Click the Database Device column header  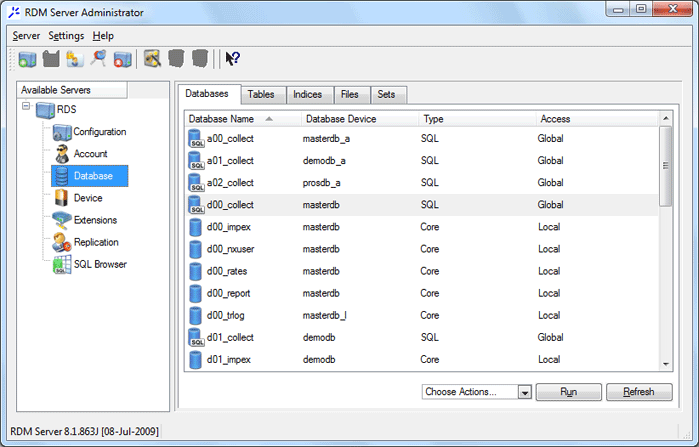360,119
